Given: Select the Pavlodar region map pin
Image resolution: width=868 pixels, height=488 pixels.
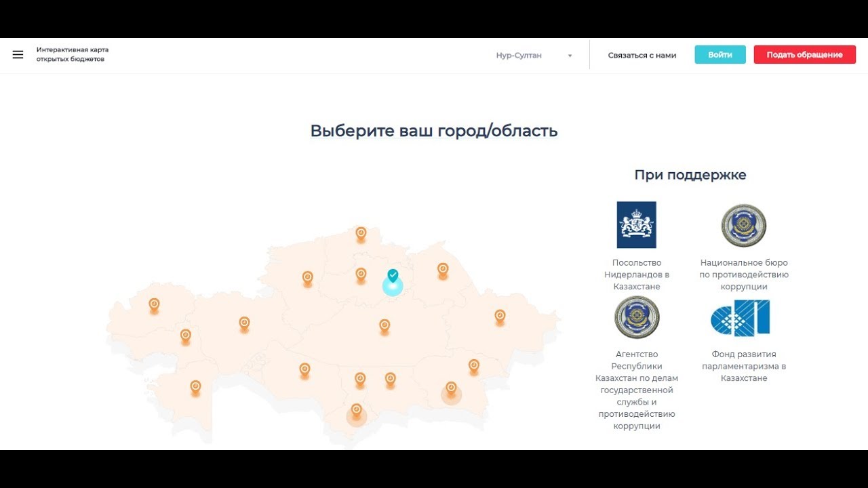Looking at the screenshot, I should pos(443,270).
